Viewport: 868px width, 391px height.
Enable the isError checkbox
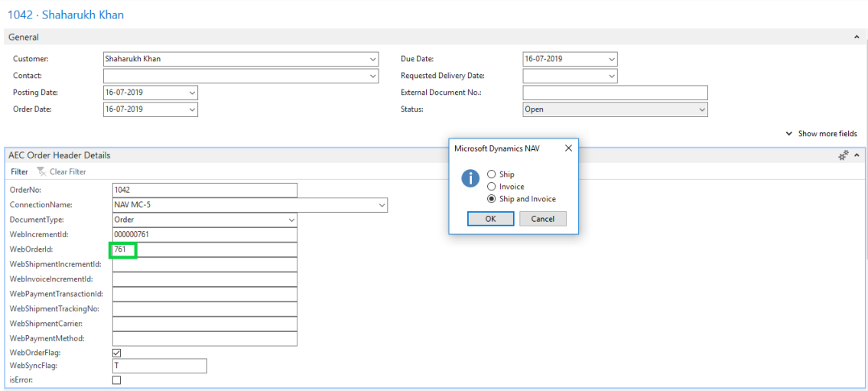coord(117,380)
